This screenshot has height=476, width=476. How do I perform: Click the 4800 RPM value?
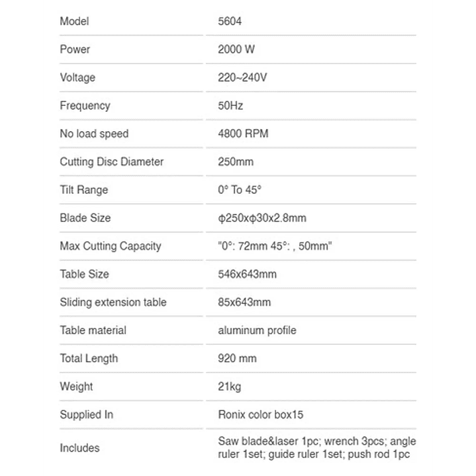[x=243, y=134]
